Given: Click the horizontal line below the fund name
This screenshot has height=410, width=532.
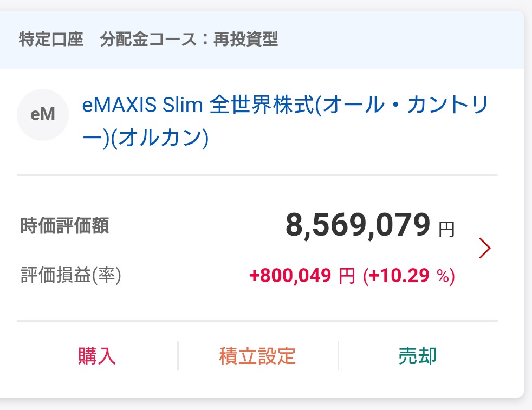Looking at the screenshot, I should [x=257, y=175].
